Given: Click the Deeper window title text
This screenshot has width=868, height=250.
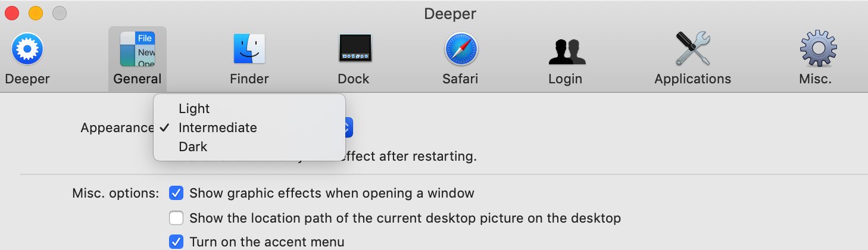Looking at the screenshot, I should 450,13.
